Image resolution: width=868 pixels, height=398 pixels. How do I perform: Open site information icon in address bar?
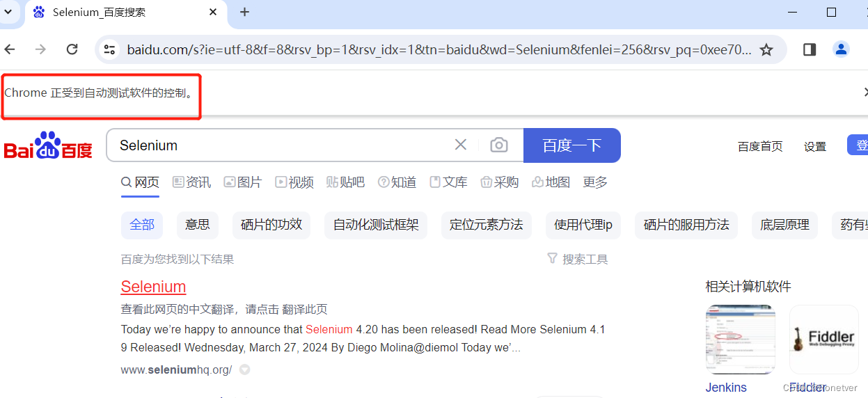coord(109,49)
